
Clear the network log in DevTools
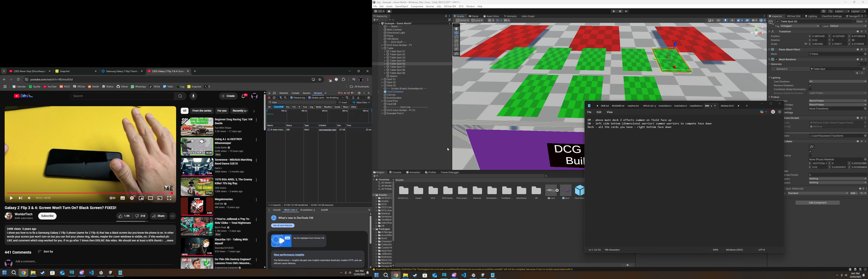(274, 98)
